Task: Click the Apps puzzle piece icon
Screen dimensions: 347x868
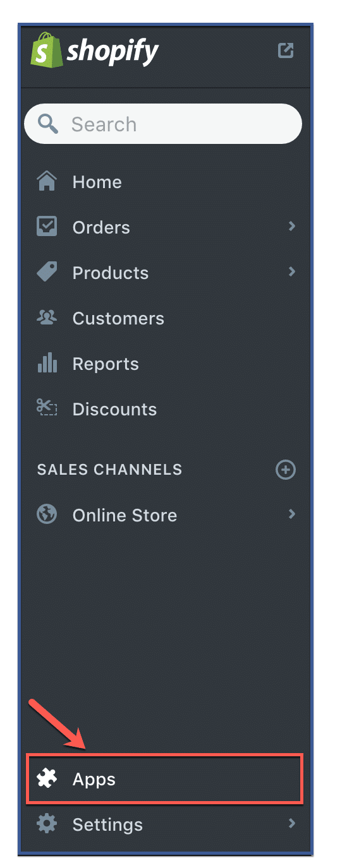Action: click(x=47, y=778)
